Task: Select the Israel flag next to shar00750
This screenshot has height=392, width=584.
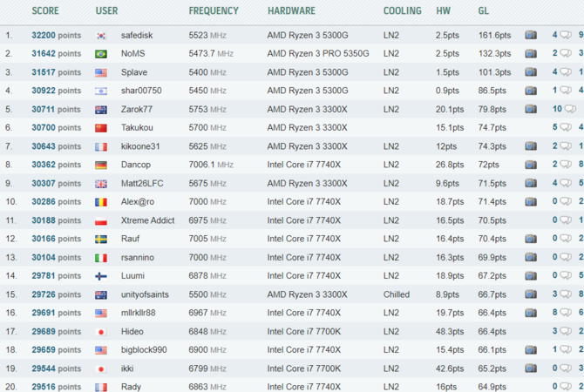Action: pyautogui.click(x=101, y=91)
